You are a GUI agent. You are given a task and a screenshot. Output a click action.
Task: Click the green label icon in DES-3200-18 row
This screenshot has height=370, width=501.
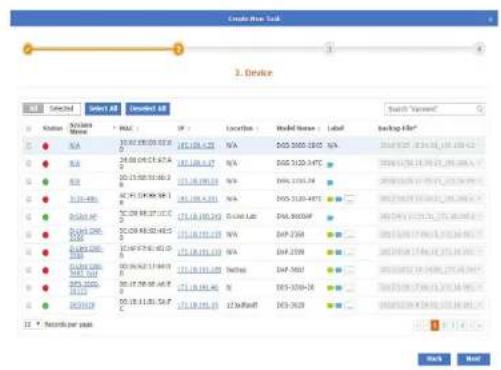pos(330,288)
